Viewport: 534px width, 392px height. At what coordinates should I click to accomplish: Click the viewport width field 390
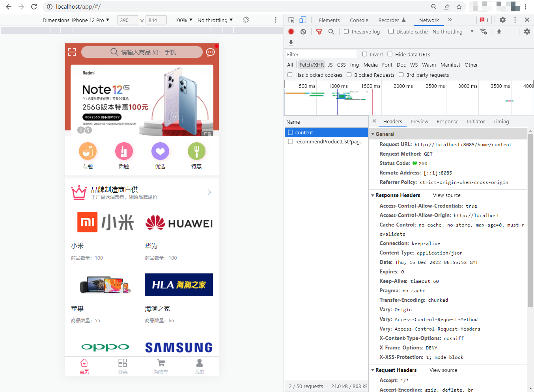(x=127, y=20)
